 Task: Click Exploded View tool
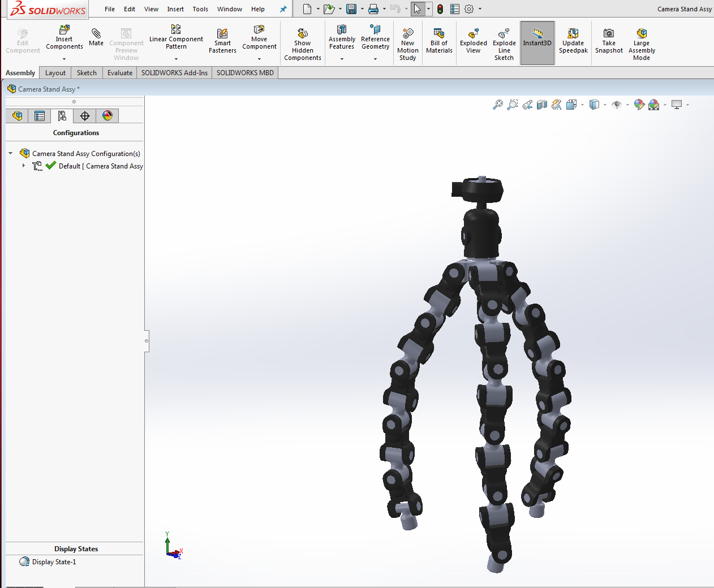tap(474, 41)
